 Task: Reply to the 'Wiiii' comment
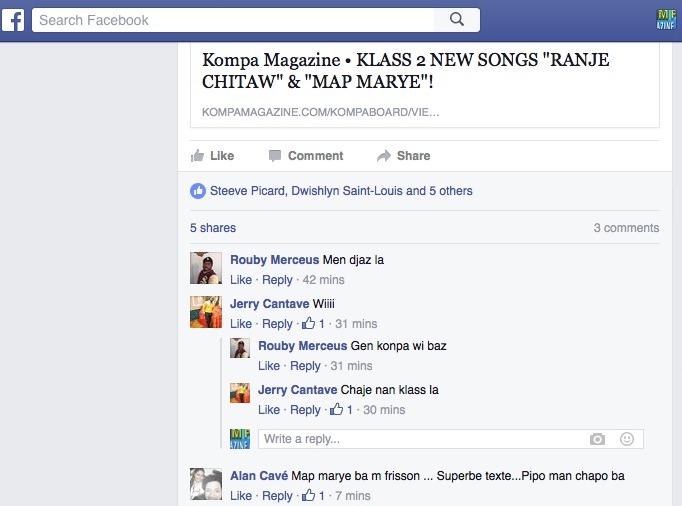coord(277,324)
